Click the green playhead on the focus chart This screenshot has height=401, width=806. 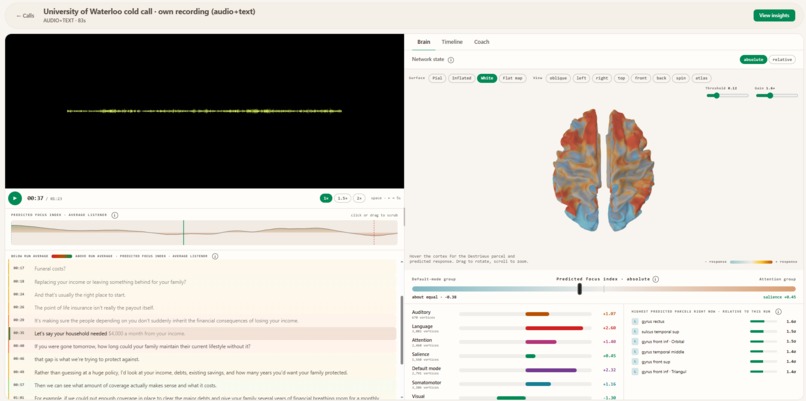tap(184, 232)
